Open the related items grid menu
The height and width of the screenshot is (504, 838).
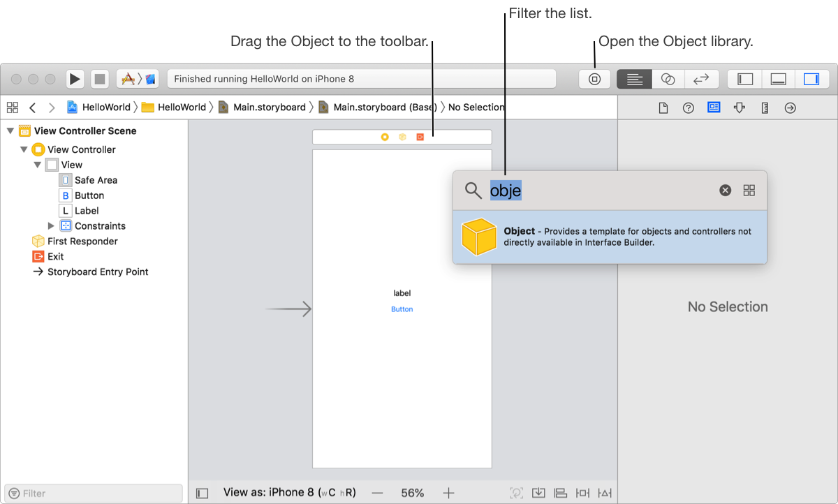[x=12, y=108]
